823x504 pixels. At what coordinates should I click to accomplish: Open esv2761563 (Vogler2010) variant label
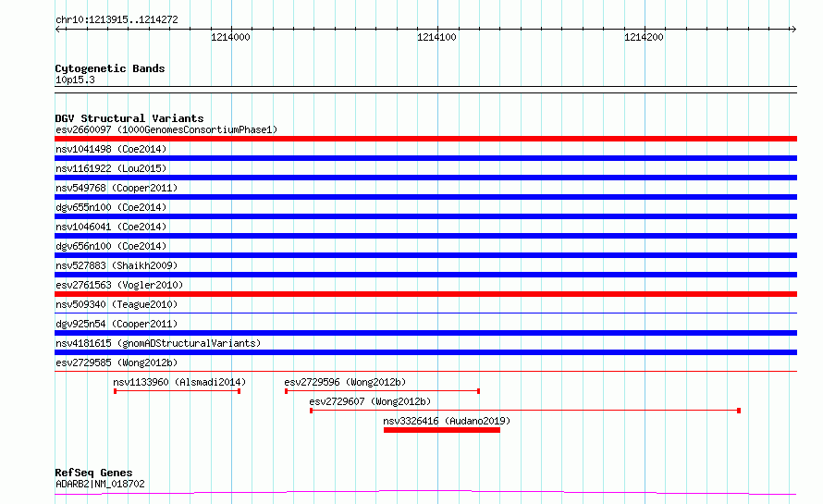(x=119, y=285)
